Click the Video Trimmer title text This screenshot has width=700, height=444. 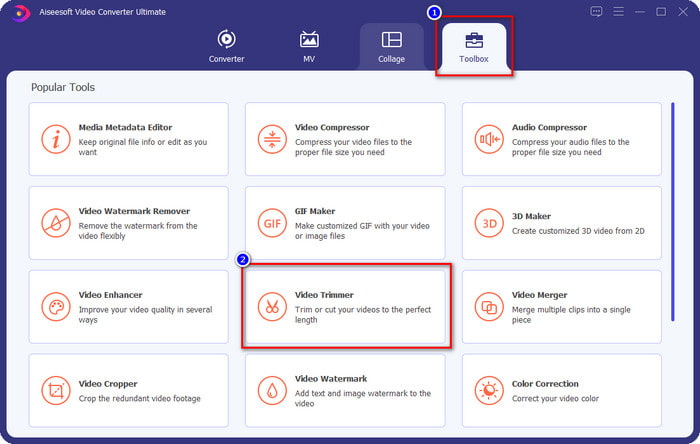coord(324,295)
